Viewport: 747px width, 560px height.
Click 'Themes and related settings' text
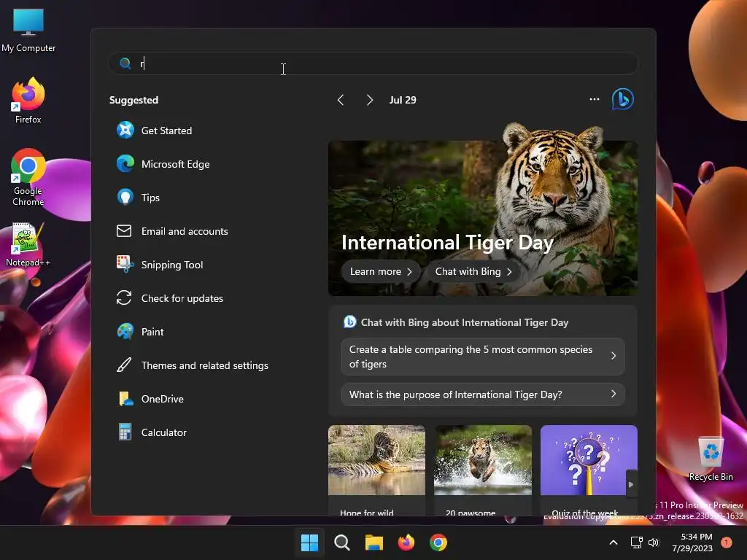pos(205,365)
